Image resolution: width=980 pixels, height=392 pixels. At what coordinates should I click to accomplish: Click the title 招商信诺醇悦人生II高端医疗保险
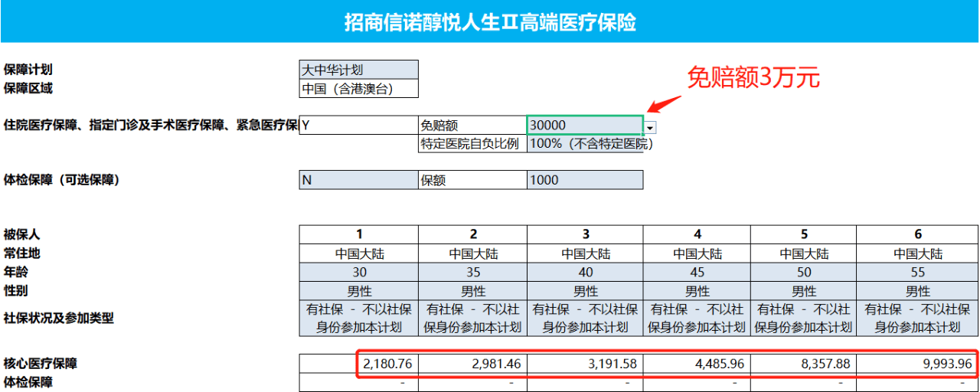tap(490, 22)
